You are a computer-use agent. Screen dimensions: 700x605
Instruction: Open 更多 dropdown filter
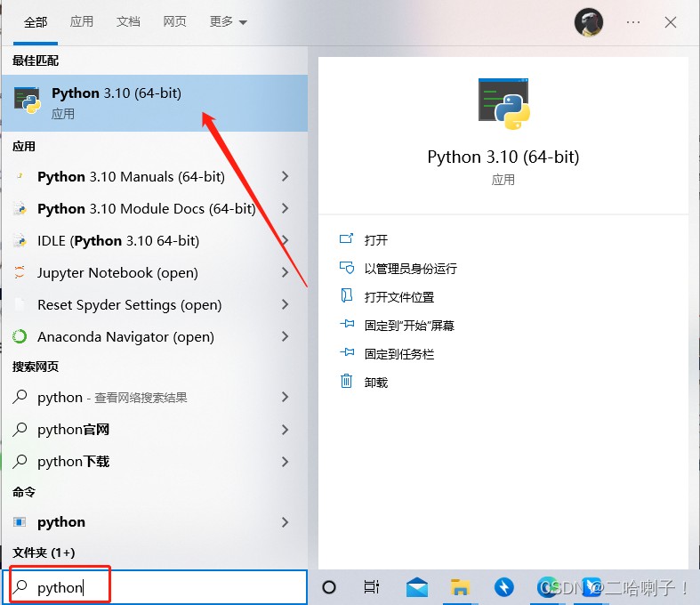click(228, 21)
